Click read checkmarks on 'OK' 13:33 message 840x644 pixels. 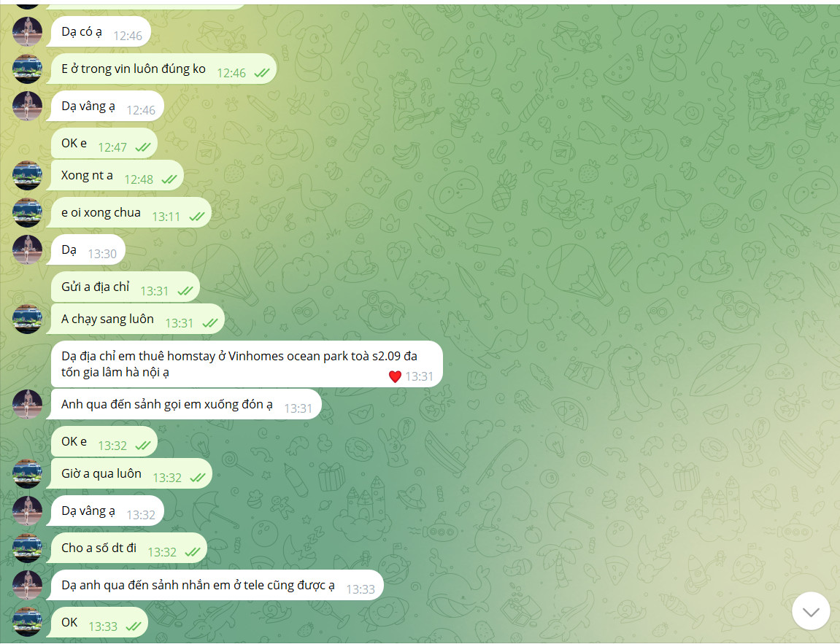[134, 626]
